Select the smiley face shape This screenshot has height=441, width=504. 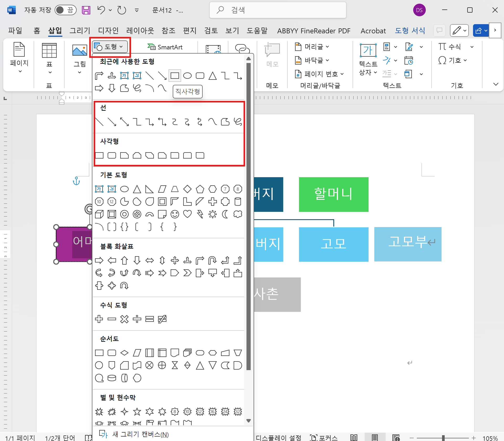175,214
